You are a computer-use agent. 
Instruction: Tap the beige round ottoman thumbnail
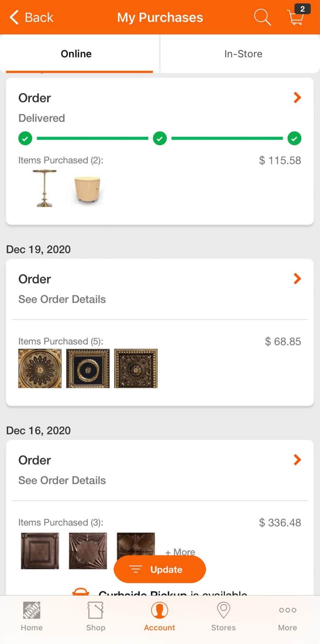click(x=87, y=190)
